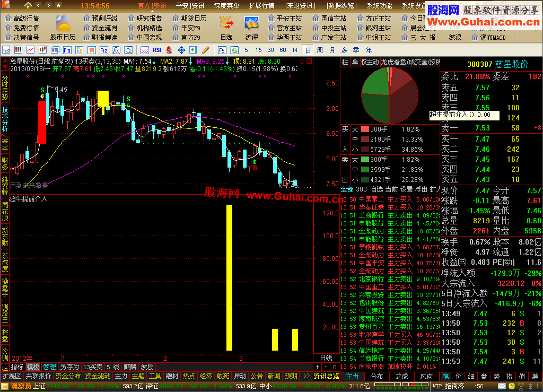Open the 平安主站 server button

(x=285, y=19)
